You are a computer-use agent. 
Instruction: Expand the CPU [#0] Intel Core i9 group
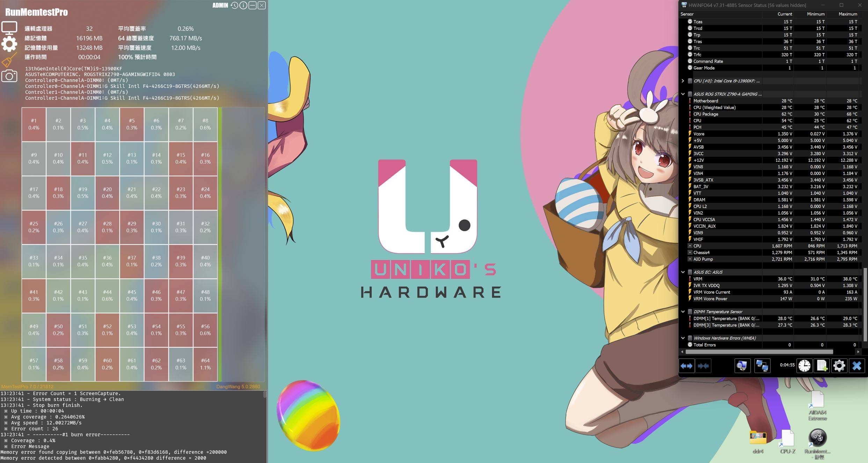coord(683,81)
